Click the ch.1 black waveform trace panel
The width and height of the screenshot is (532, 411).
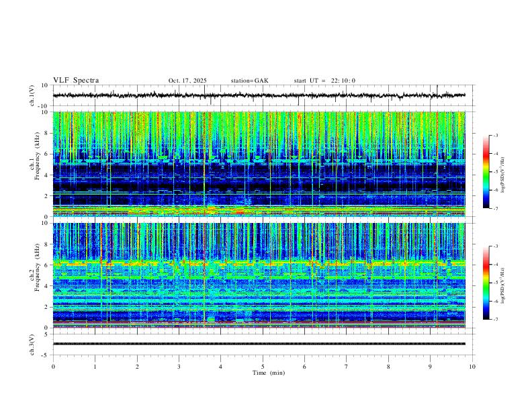263,95
